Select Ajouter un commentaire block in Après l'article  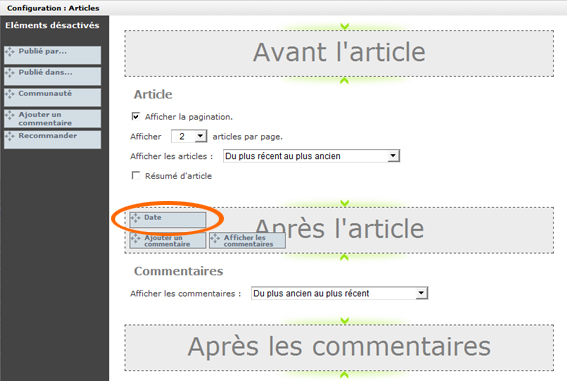tap(168, 240)
